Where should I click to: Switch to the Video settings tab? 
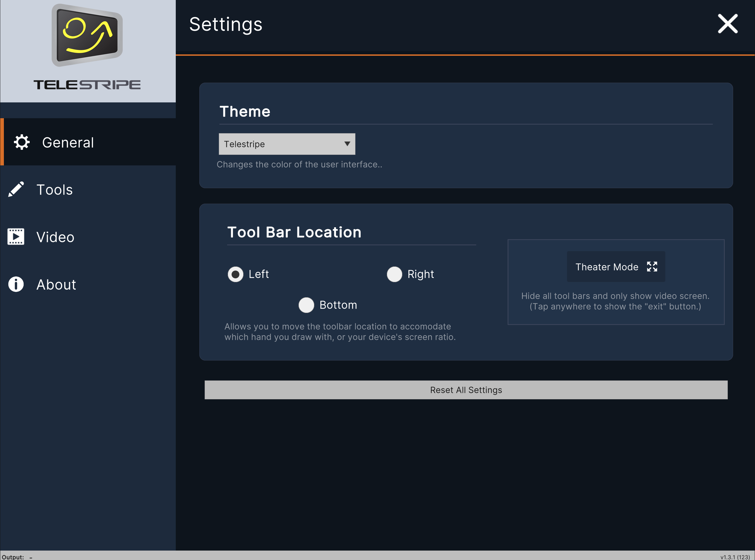click(55, 237)
